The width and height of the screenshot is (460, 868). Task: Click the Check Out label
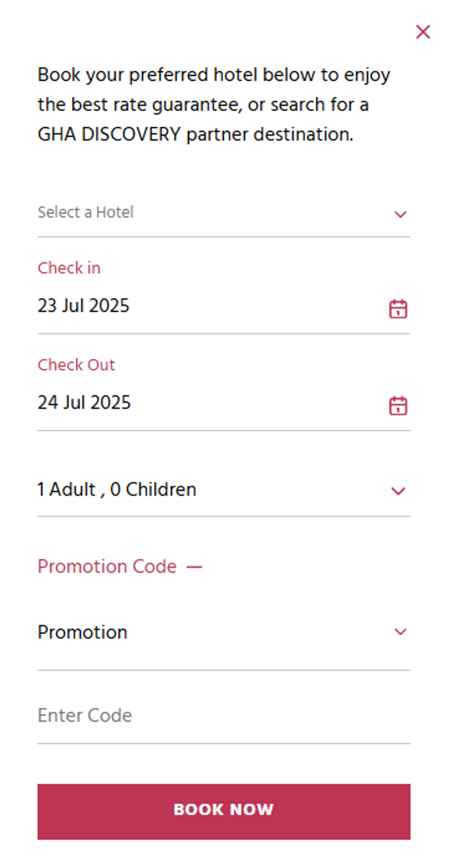[x=76, y=365]
